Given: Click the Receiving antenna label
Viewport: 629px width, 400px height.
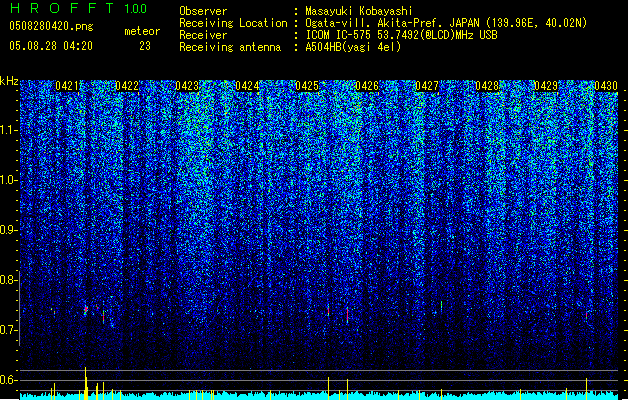Looking at the screenshot, I should tap(230, 47).
